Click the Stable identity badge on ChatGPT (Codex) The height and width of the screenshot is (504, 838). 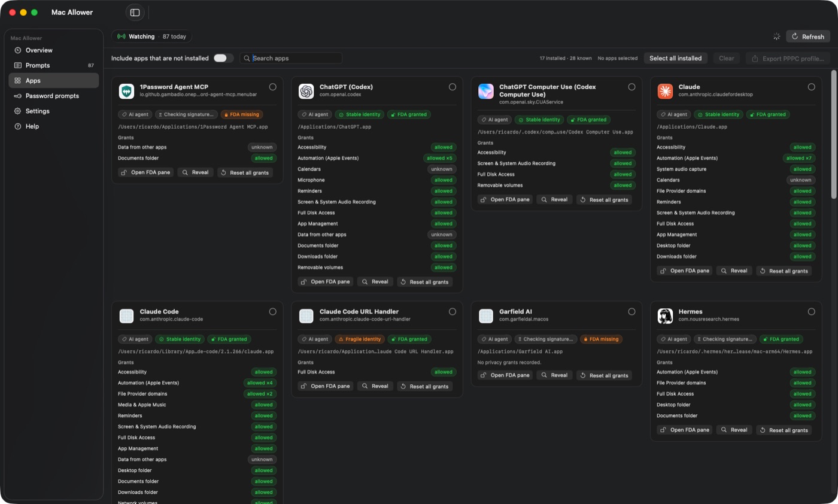359,114
